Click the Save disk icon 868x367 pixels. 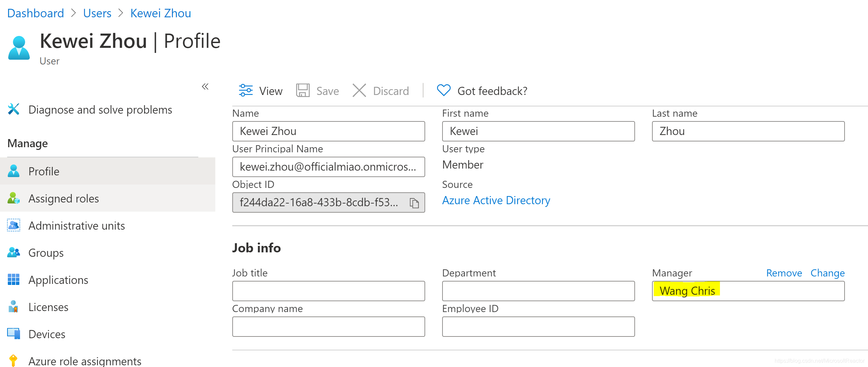pos(303,91)
